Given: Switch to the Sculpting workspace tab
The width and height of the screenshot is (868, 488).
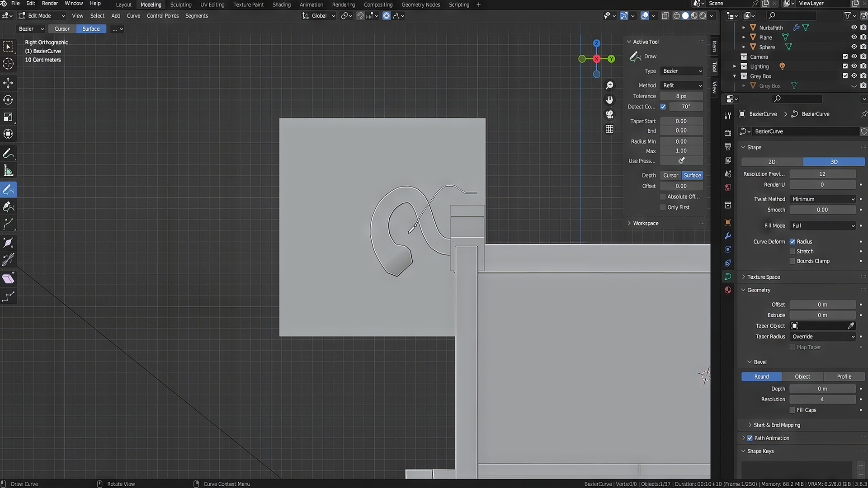Looking at the screenshot, I should pyautogui.click(x=180, y=5).
